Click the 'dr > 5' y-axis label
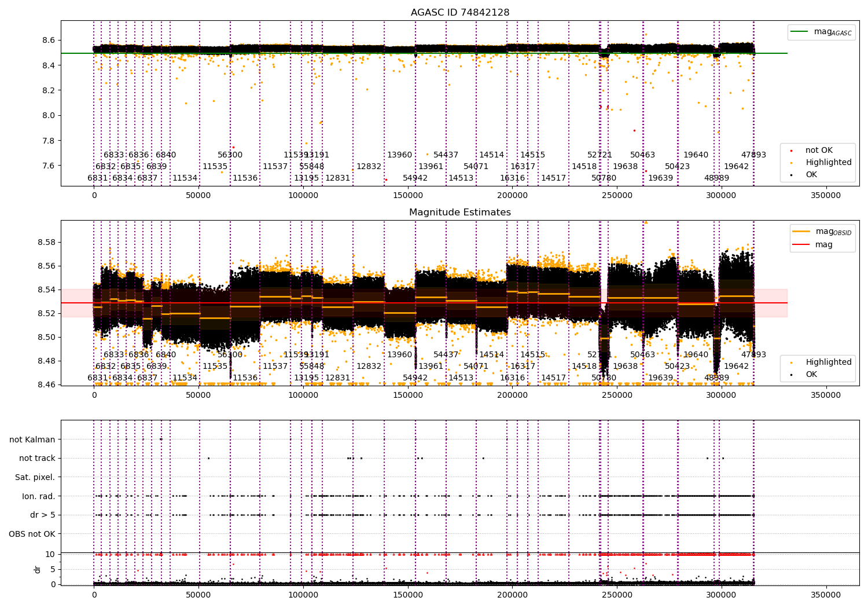This screenshot has height=608, width=868. click(43, 515)
